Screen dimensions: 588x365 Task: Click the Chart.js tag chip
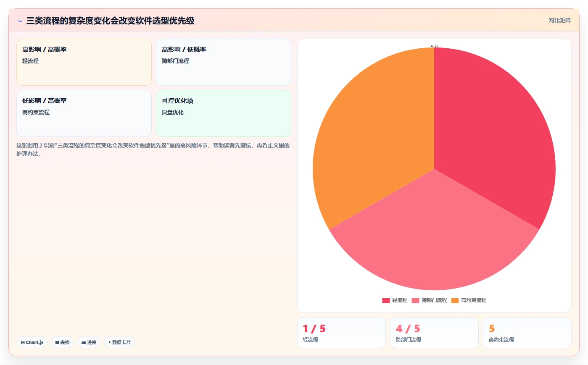coord(32,342)
